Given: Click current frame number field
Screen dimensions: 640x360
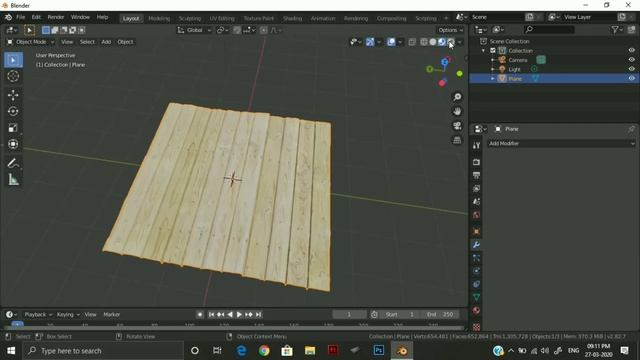Looking at the screenshot, I should click(349, 315).
